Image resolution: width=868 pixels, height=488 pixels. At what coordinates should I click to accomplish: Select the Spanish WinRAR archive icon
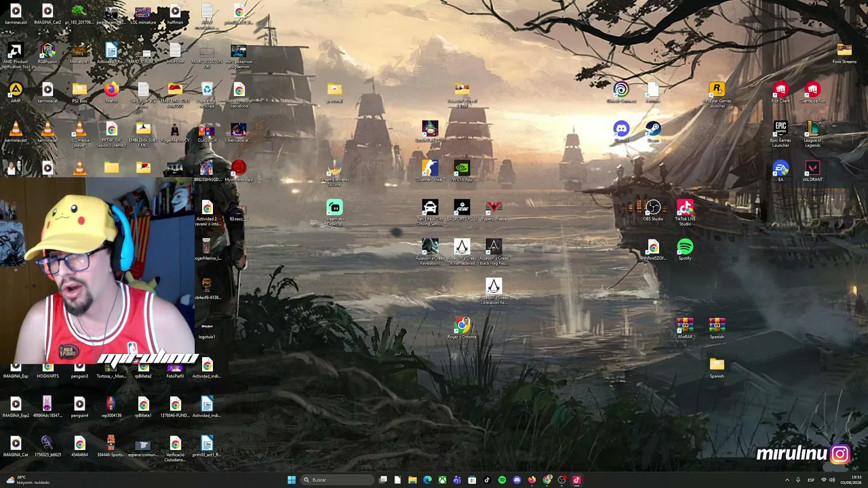pos(717,329)
